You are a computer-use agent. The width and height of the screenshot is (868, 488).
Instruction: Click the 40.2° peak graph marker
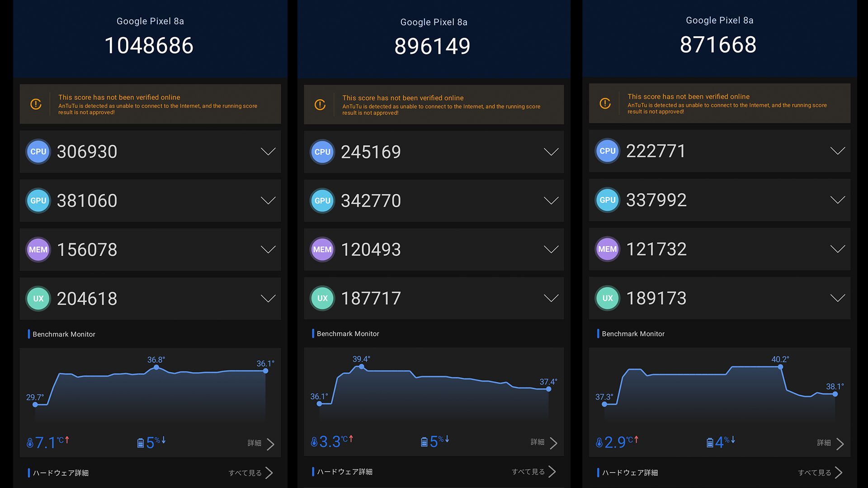780,367
